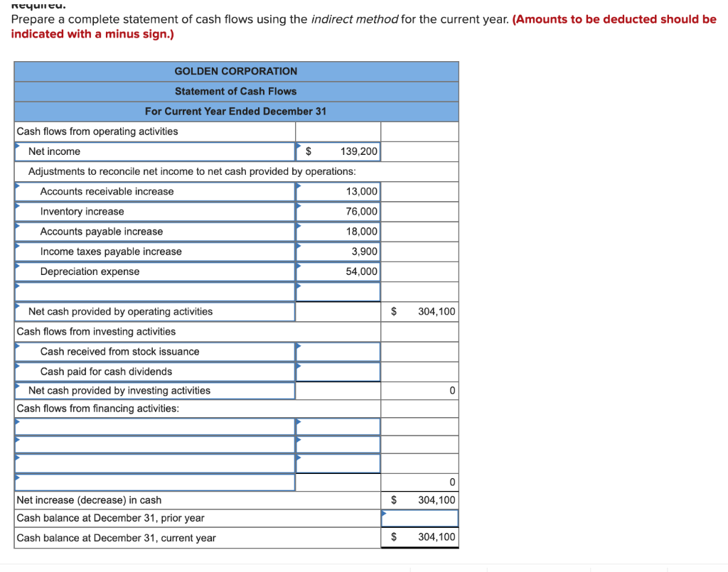Open the first empty financing activities label cell
The width and height of the screenshot is (728, 572).
coord(154,426)
